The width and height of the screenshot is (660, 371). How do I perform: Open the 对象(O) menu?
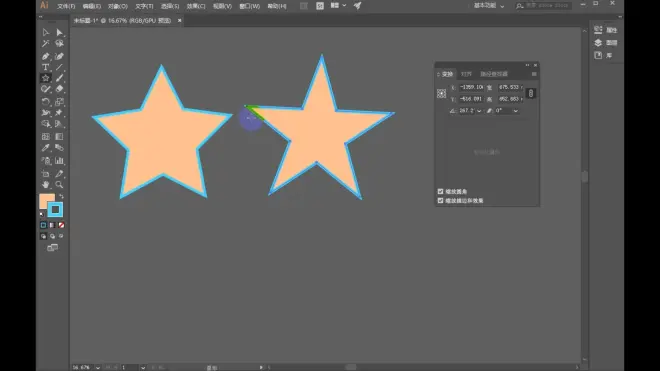coord(118,6)
